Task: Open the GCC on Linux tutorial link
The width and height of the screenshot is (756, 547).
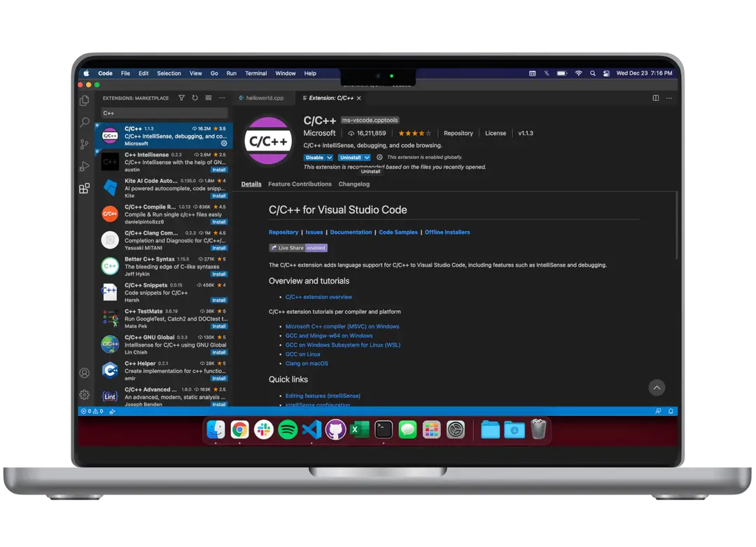Action: (x=302, y=354)
